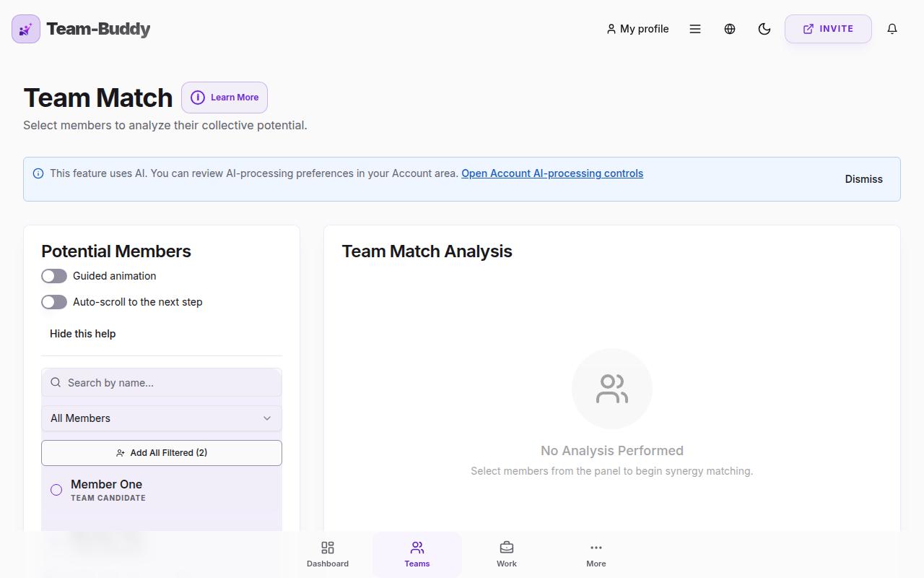This screenshot has width=924, height=578.
Task: Switch to dark mode moon icon
Action: click(x=764, y=29)
